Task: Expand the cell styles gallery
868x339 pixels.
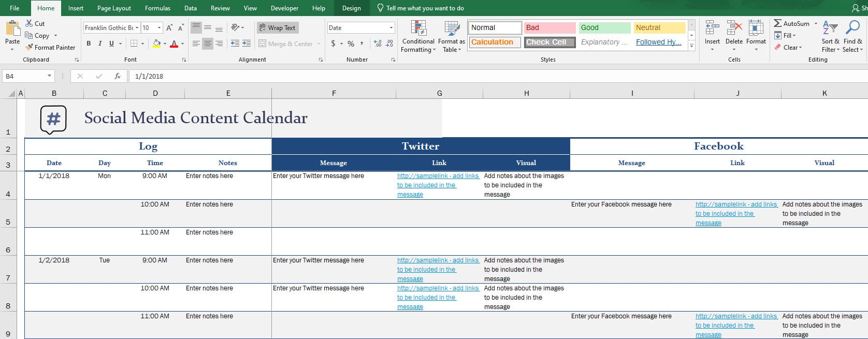Action: click(691, 46)
